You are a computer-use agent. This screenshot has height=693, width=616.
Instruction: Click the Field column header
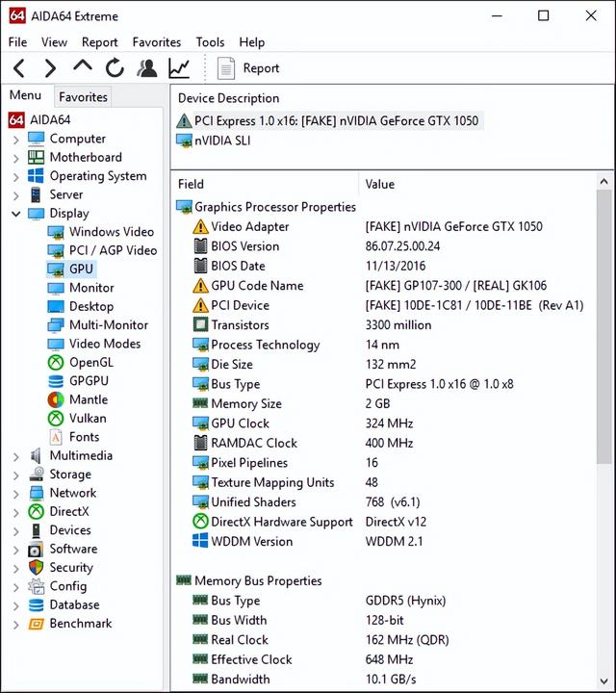191,184
